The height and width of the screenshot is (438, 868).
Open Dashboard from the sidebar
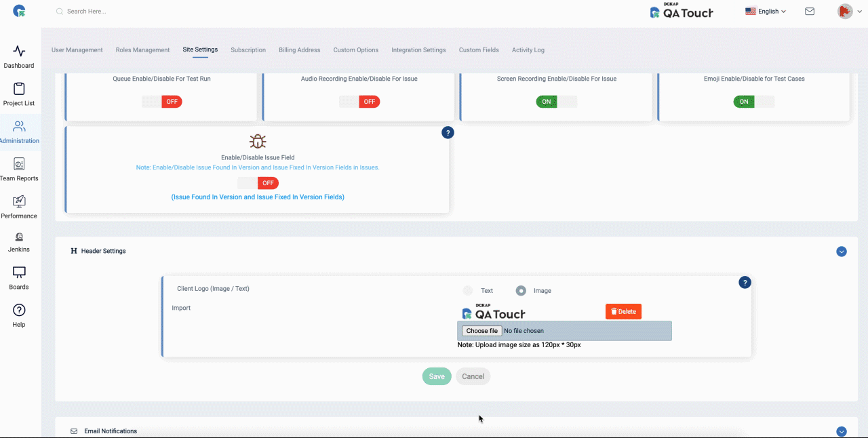click(x=19, y=57)
